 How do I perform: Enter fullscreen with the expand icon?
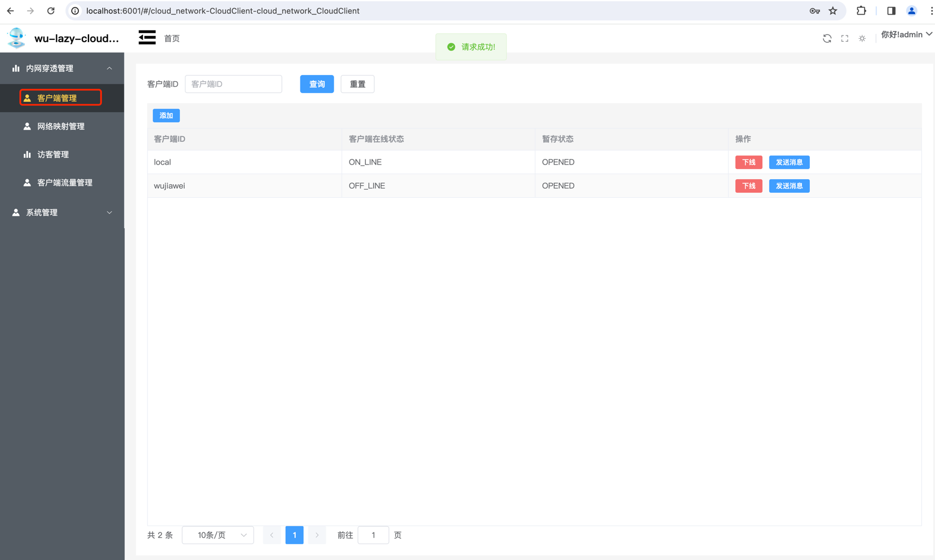click(844, 38)
